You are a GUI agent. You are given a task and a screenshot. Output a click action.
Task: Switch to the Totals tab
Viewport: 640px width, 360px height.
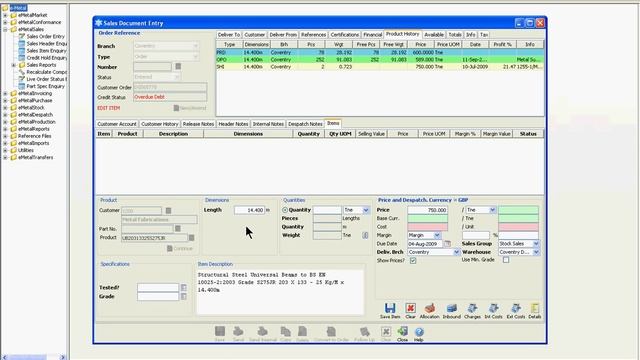[455, 35]
